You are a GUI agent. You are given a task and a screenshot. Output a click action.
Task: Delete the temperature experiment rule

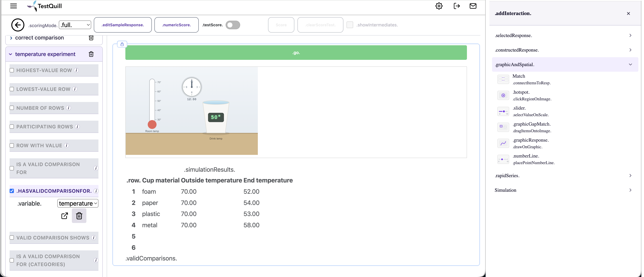pyautogui.click(x=91, y=54)
